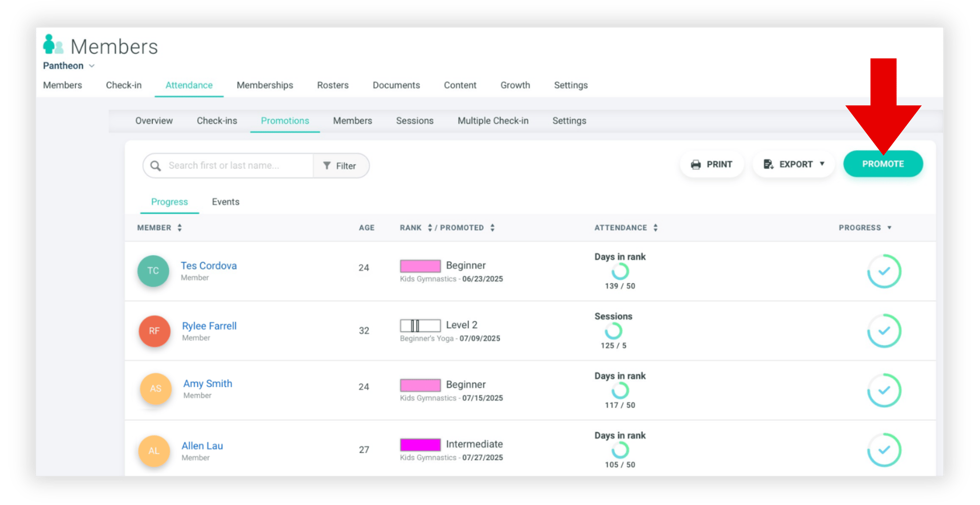Click the Members people logo icon
This screenshot has height=505, width=980.
(x=53, y=44)
